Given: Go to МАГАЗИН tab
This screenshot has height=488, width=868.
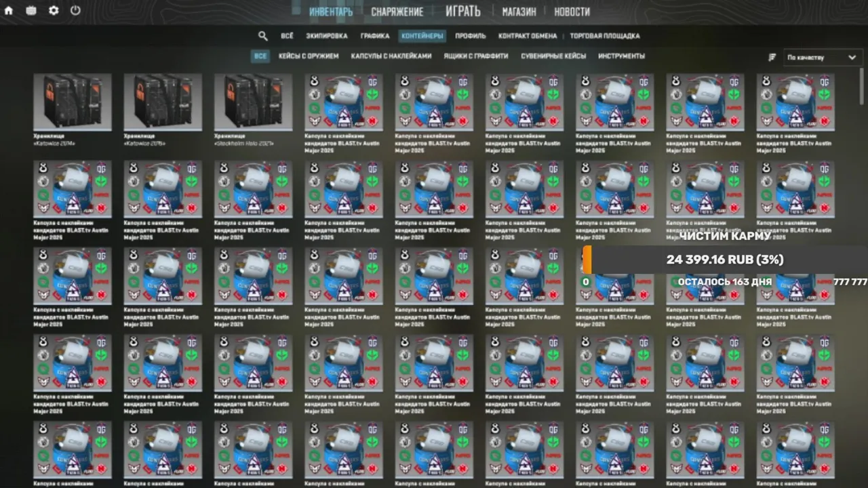Looking at the screenshot, I should point(519,12).
